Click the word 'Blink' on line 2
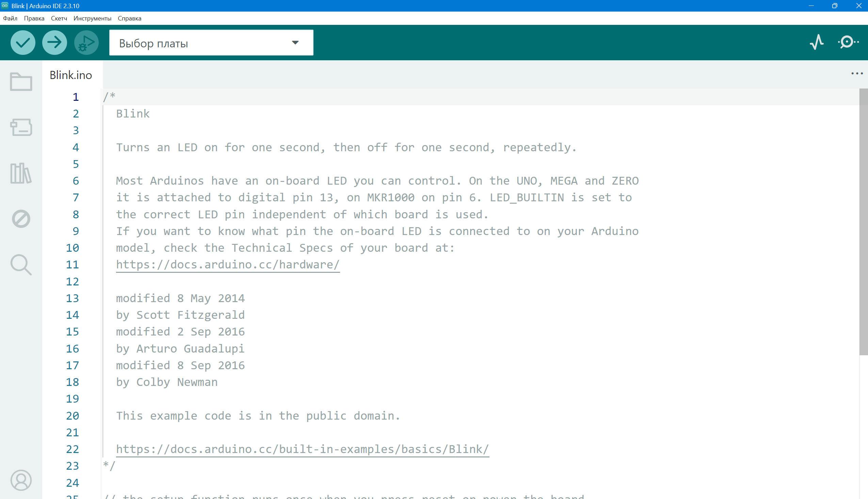 133,113
